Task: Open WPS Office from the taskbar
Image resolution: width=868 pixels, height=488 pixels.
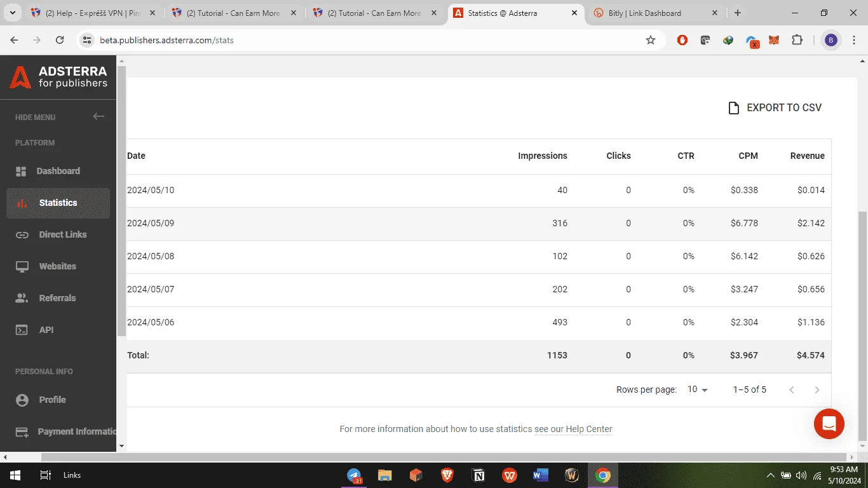Action: coord(510,475)
